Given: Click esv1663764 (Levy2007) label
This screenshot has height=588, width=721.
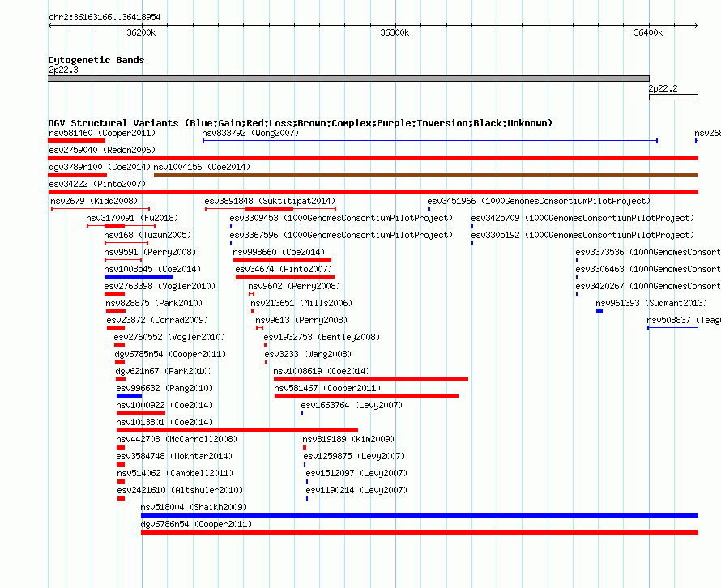Looking at the screenshot, I should coord(352,406).
